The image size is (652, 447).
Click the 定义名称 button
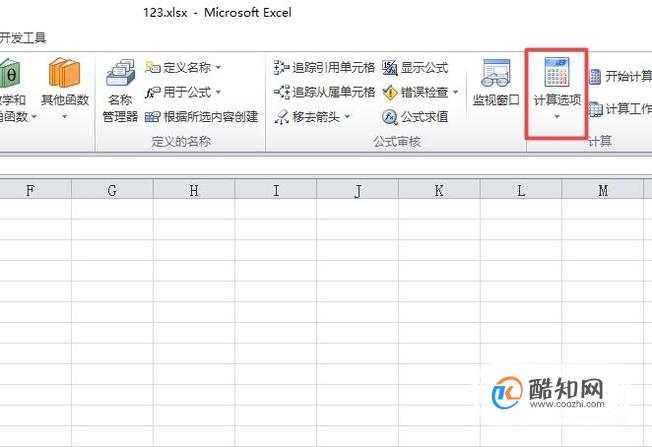click(x=179, y=67)
